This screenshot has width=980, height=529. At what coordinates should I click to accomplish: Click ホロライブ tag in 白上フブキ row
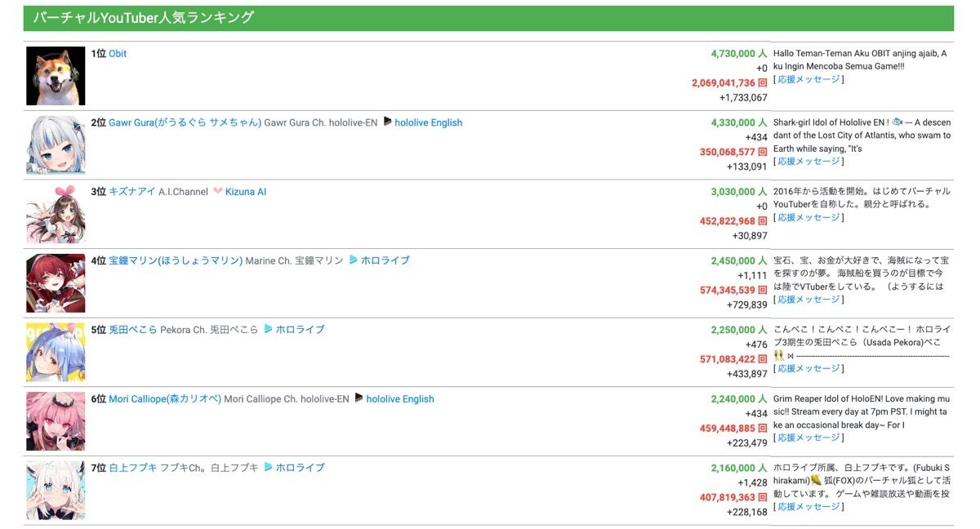click(x=300, y=468)
